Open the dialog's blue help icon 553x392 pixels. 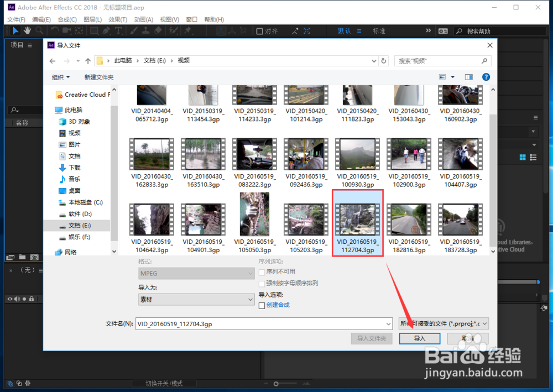point(486,77)
